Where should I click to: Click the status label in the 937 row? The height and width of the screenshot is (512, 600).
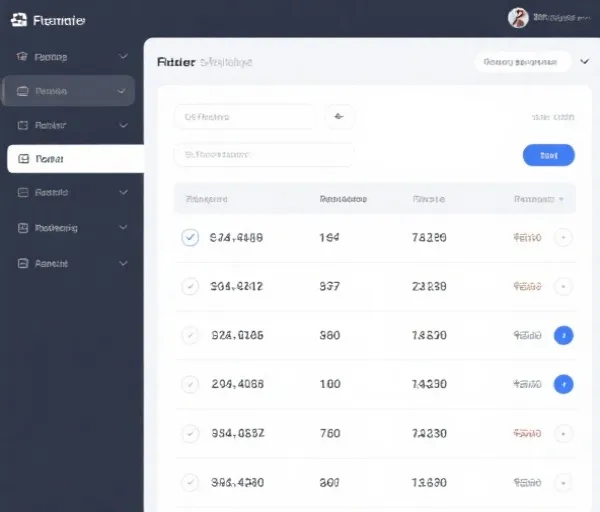coord(527,286)
